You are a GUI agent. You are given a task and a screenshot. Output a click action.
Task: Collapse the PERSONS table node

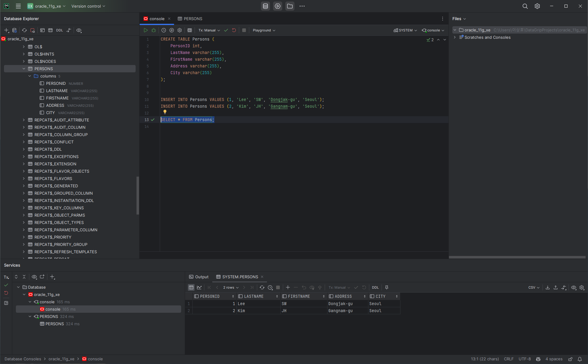pyautogui.click(x=24, y=69)
